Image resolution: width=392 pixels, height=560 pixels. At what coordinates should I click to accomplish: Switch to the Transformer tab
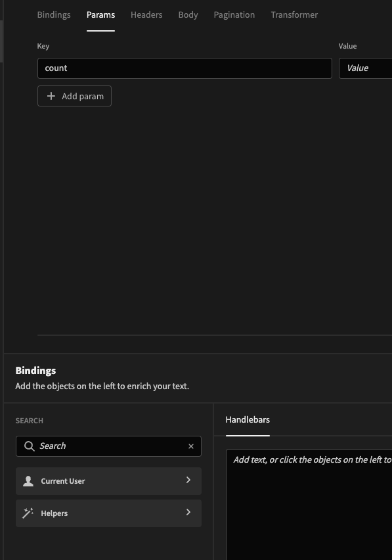pos(294,14)
